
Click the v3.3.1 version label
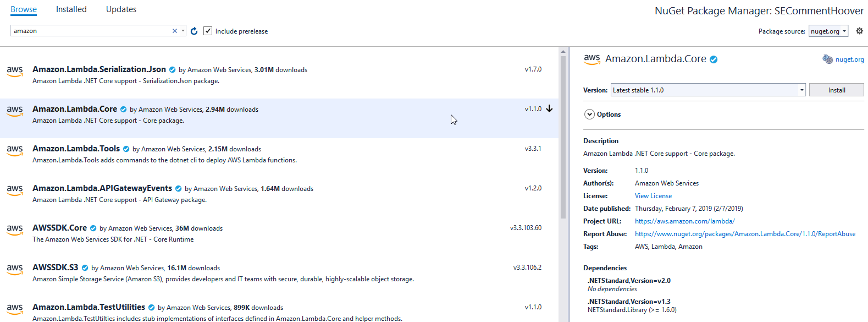click(533, 149)
